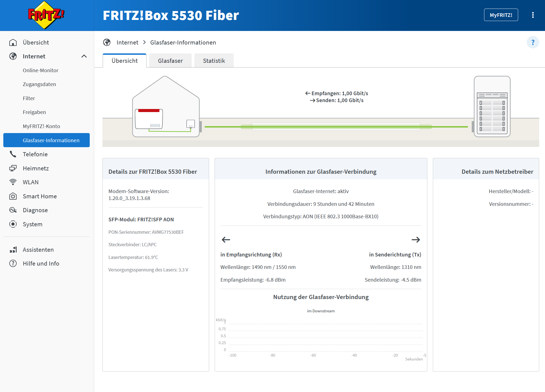Click the downstream usage chart area
545x392 pixels.
pyautogui.click(x=326, y=338)
